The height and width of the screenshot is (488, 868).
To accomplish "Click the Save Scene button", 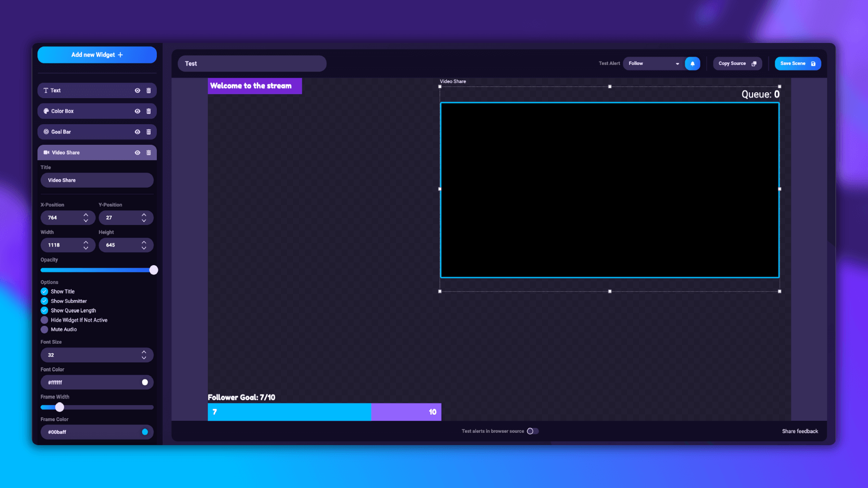I will (x=798, y=63).
